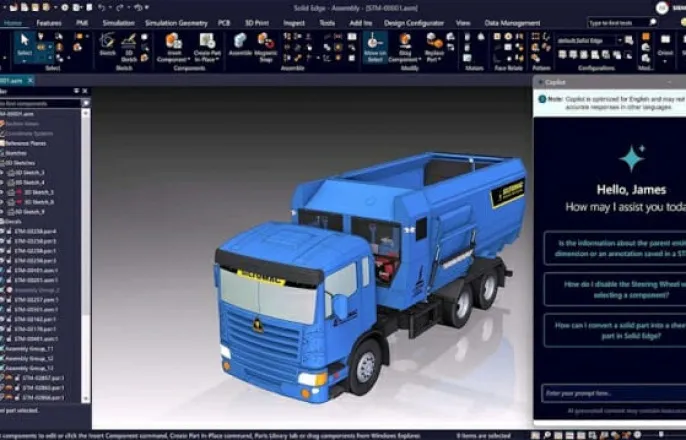Toggle visibility eye for 3D Sketch_9
The height and width of the screenshot is (440, 686).
(2, 212)
